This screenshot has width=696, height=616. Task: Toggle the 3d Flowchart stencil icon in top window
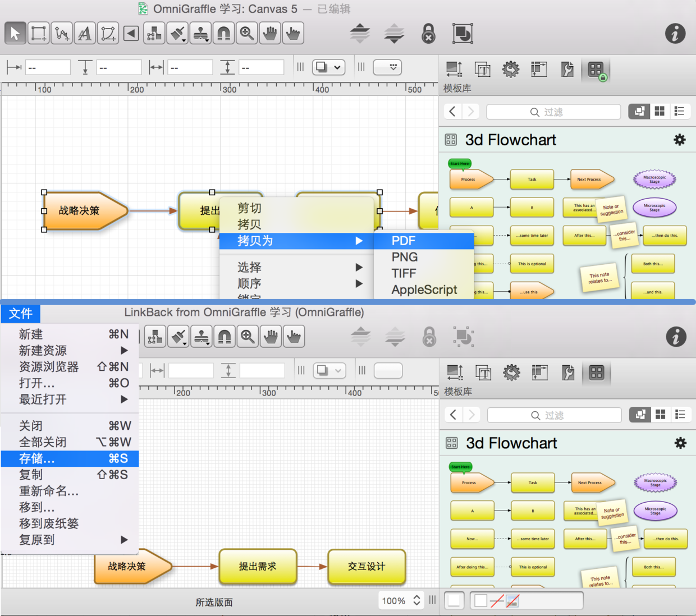[x=451, y=140]
